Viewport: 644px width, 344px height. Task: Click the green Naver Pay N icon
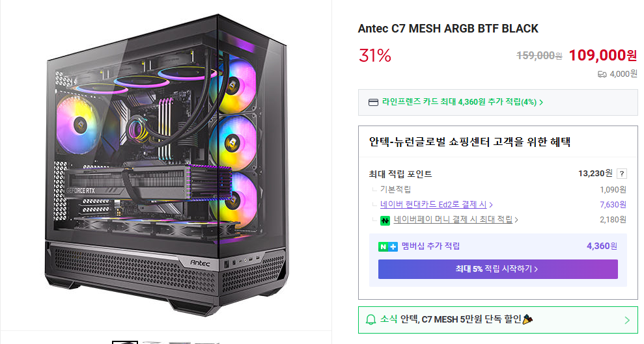click(385, 220)
